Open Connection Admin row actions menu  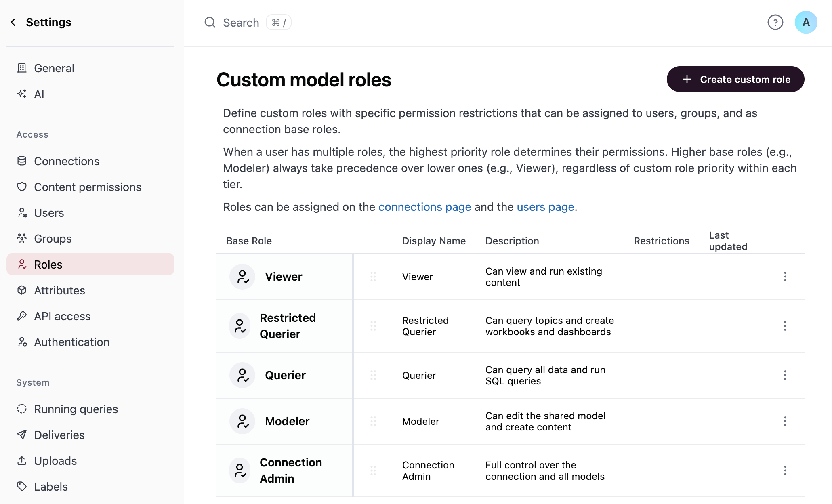tap(785, 470)
